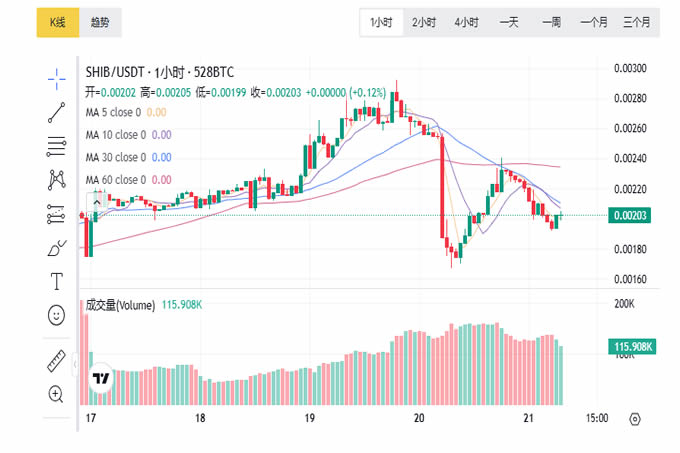Open the horizontal lines Fibonacci tool
Image resolution: width=680 pixels, height=453 pixels.
click(x=56, y=147)
